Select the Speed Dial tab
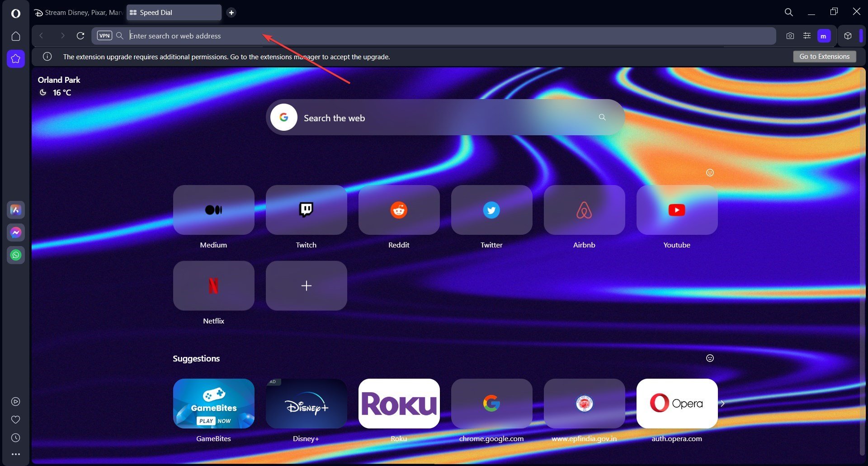Viewport: 868px width, 466px height. tap(174, 13)
